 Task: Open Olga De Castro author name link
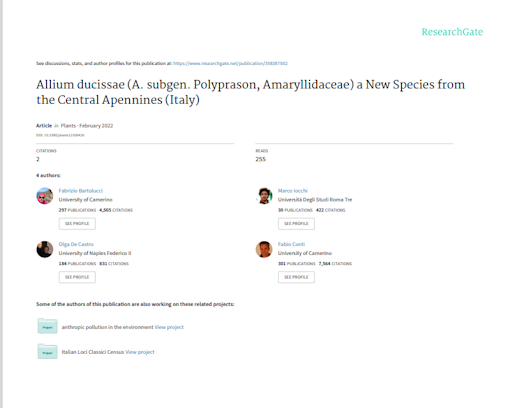click(76, 244)
